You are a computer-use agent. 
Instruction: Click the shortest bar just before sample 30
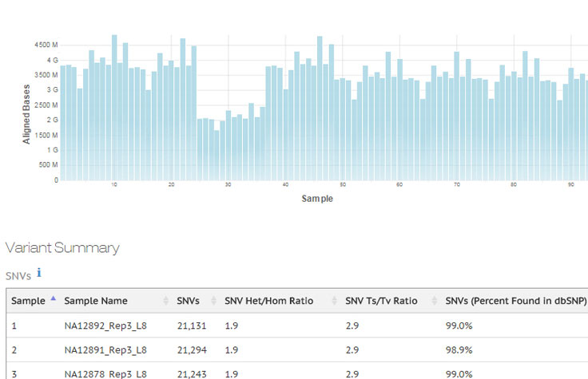pos(217,155)
